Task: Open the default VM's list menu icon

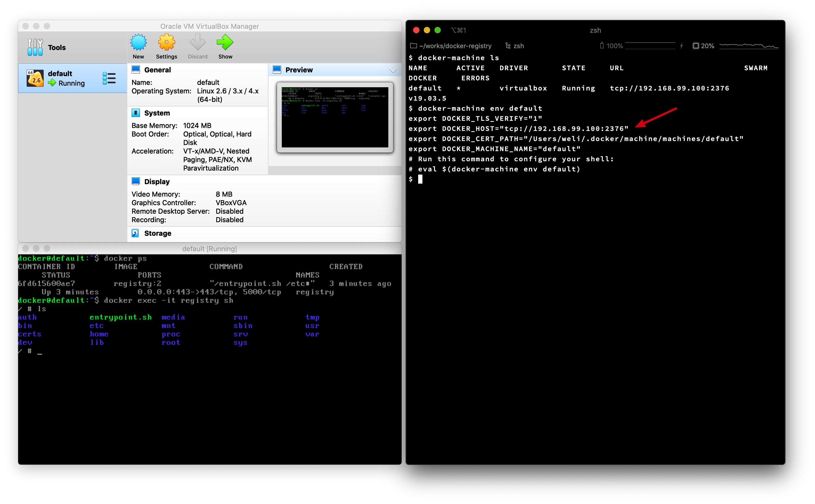Action: coord(109,78)
